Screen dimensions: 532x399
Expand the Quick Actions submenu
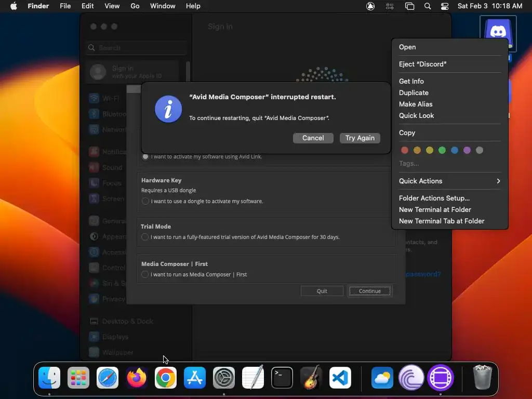pyautogui.click(x=449, y=181)
